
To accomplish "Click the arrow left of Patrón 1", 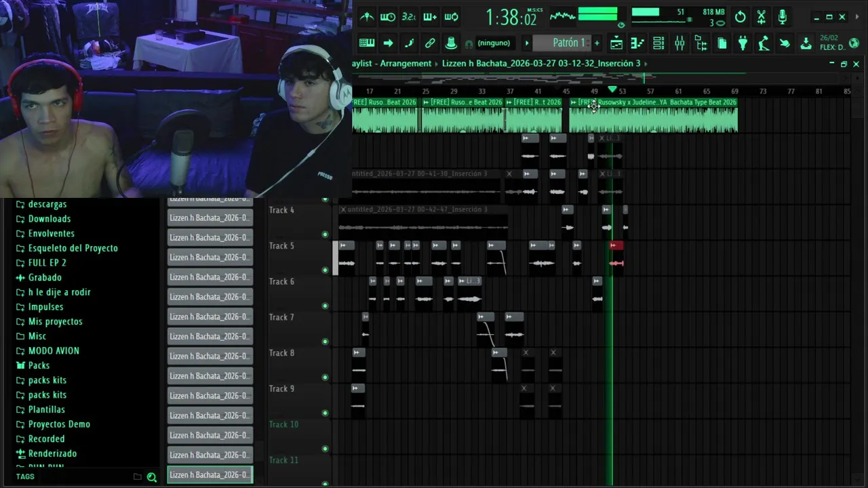I will (526, 43).
